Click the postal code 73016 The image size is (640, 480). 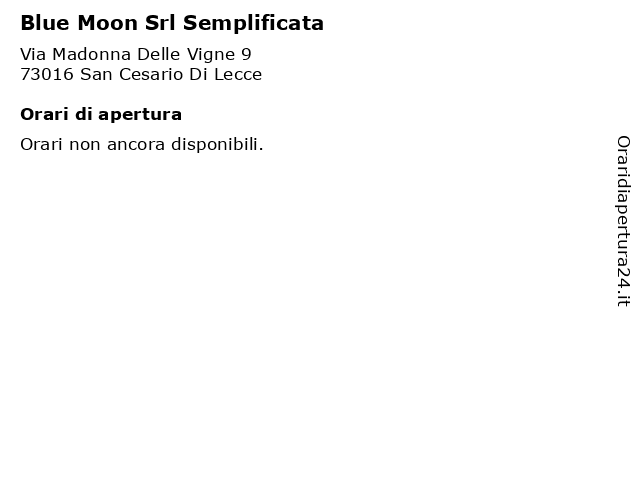pyautogui.click(x=47, y=74)
